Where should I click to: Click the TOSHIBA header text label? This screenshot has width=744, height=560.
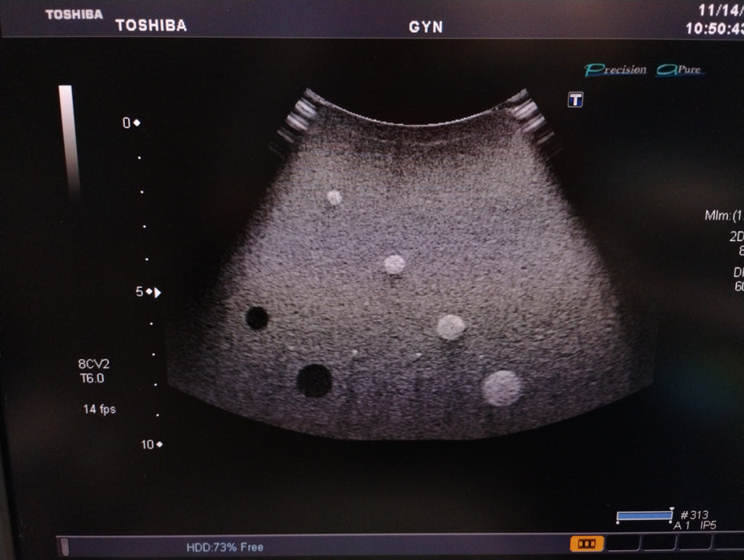coord(151,25)
